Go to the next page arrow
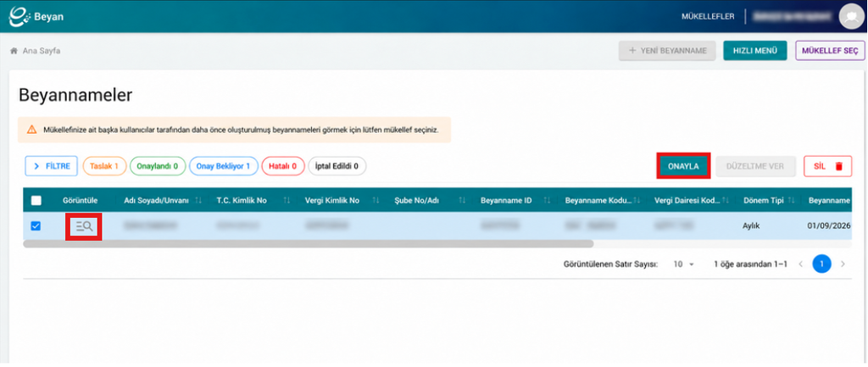Screen dimensions: 868x367 click(x=843, y=264)
